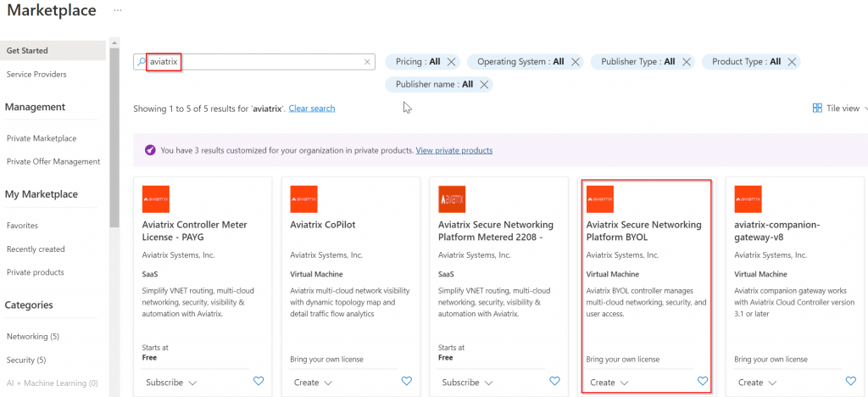The image size is (868, 397).
Task: Open the Publisher name : All filter
Action: point(434,85)
